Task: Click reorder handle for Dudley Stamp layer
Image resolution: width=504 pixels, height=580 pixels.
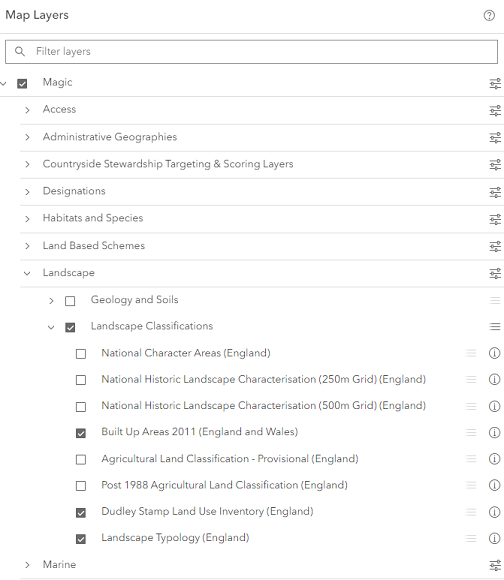Action: (x=471, y=512)
